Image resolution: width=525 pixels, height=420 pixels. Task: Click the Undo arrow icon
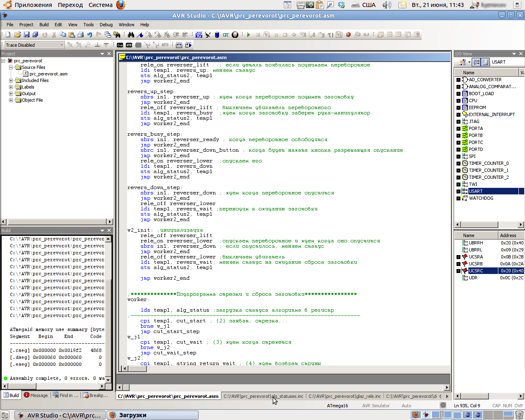pyautogui.click(x=89, y=35)
